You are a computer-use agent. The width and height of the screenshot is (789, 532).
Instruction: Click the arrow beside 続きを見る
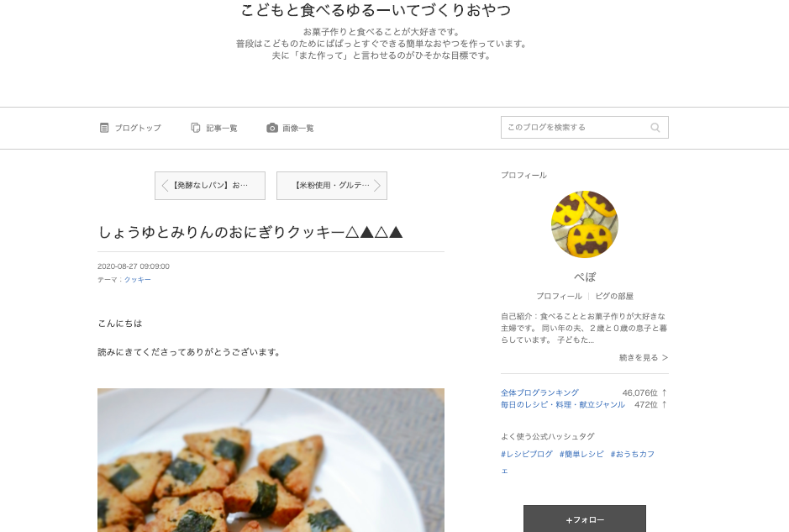(665, 357)
